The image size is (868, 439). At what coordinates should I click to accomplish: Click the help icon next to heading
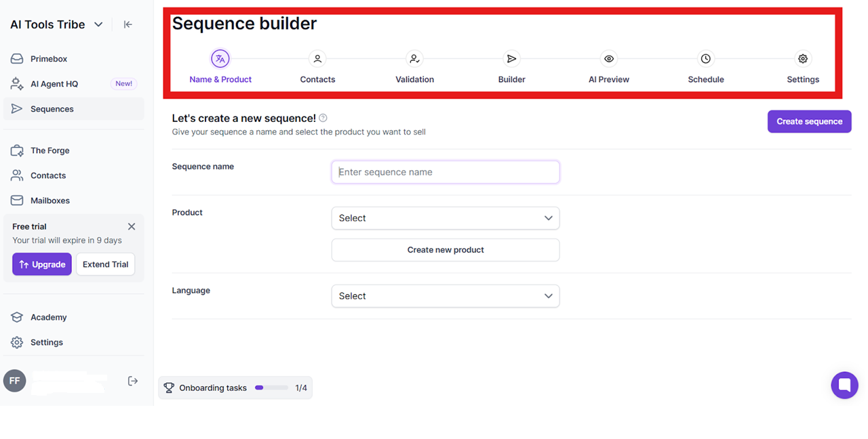tap(323, 118)
